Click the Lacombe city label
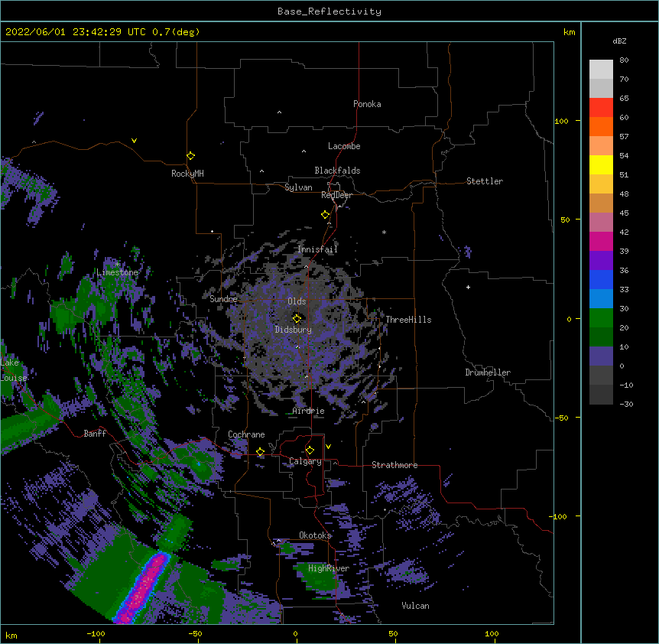The image size is (659, 644). 344,146
